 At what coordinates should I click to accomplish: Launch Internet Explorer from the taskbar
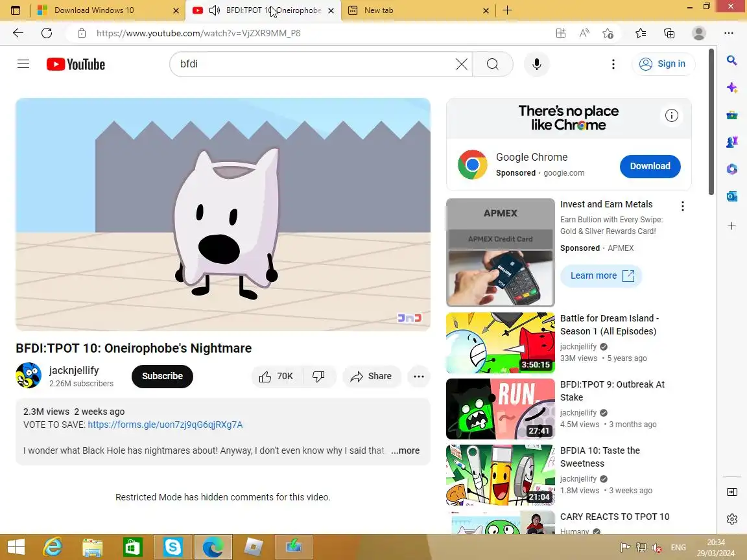point(53,547)
